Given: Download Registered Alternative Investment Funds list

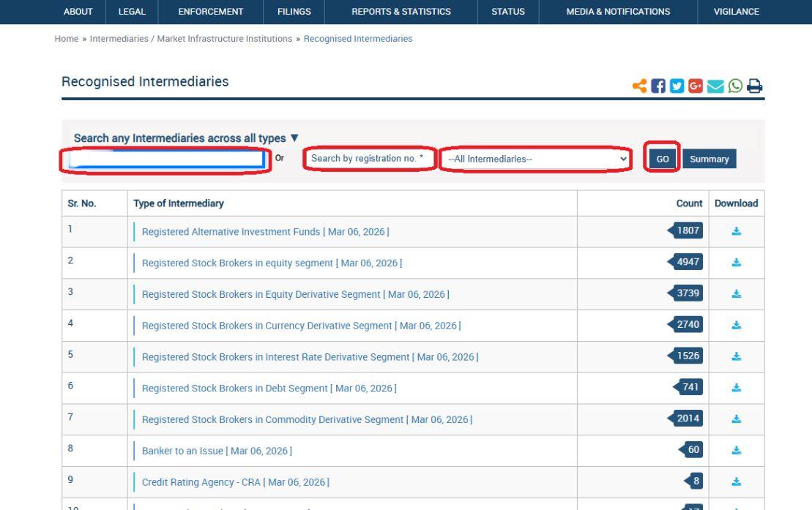Looking at the screenshot, I should 736,231.
